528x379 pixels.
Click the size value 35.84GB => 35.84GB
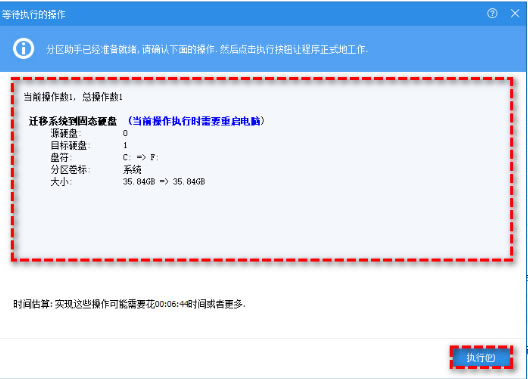(164, 182)
